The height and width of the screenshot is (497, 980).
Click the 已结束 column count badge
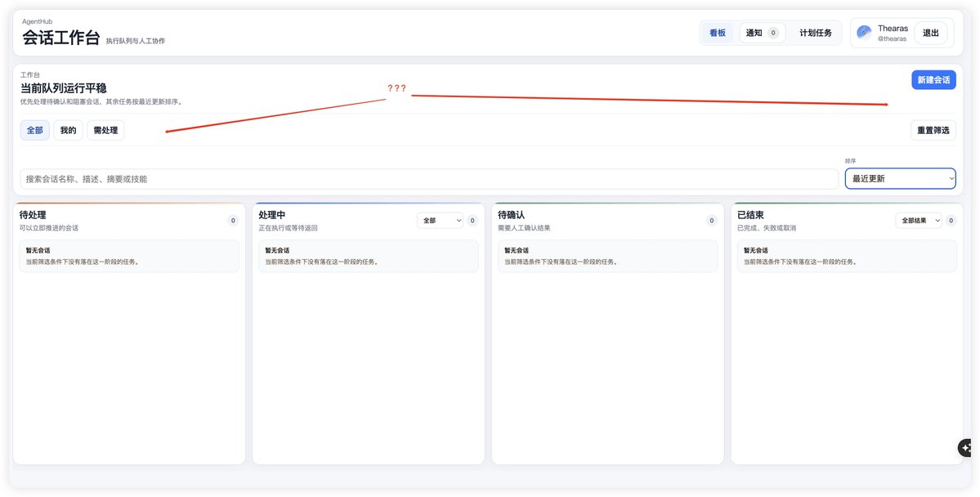[x=951, y=221]
